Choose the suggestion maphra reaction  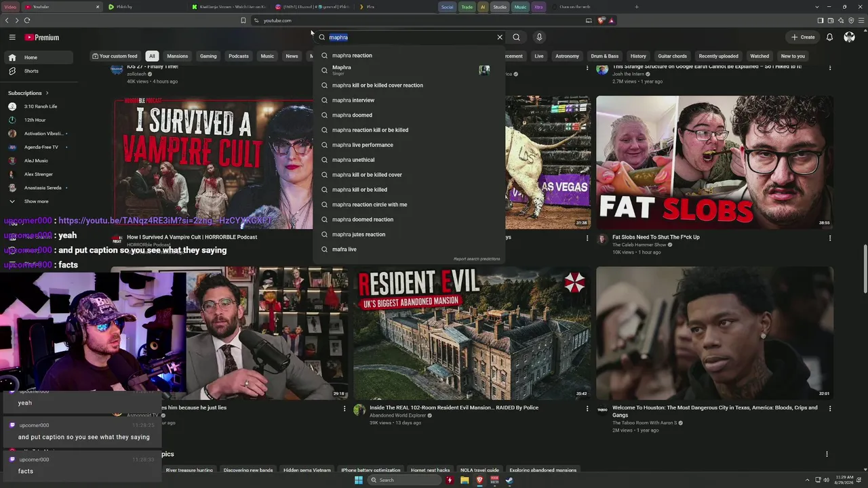click(x=409, y=56)
